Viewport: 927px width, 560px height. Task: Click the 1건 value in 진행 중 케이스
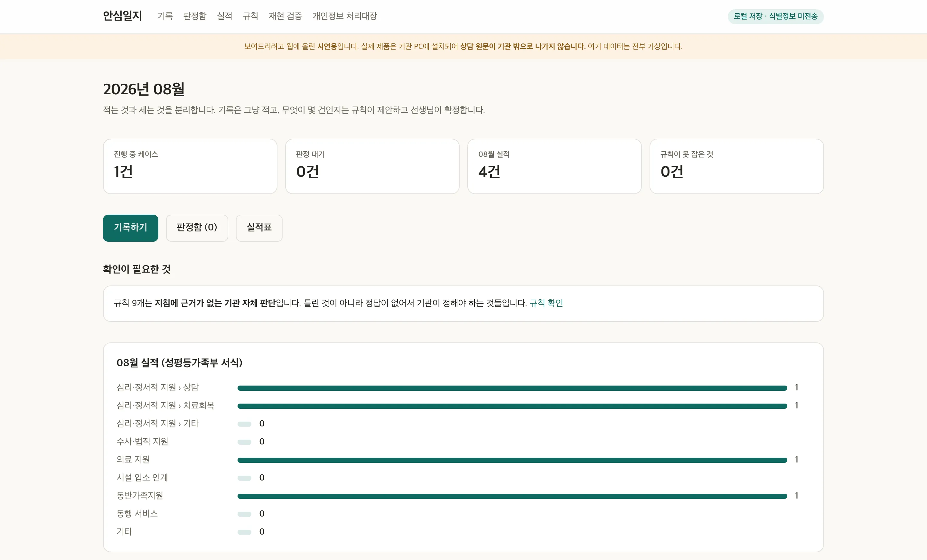coord(123,172)
